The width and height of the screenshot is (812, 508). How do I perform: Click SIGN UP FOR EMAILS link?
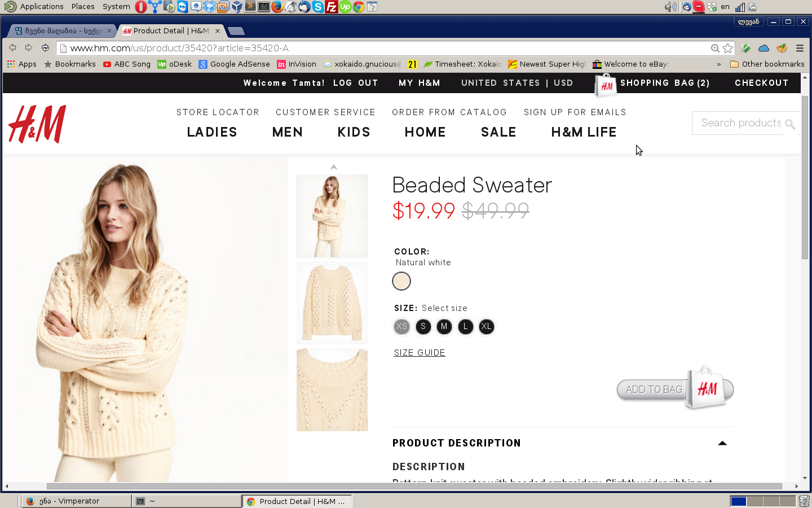point(575,112)
